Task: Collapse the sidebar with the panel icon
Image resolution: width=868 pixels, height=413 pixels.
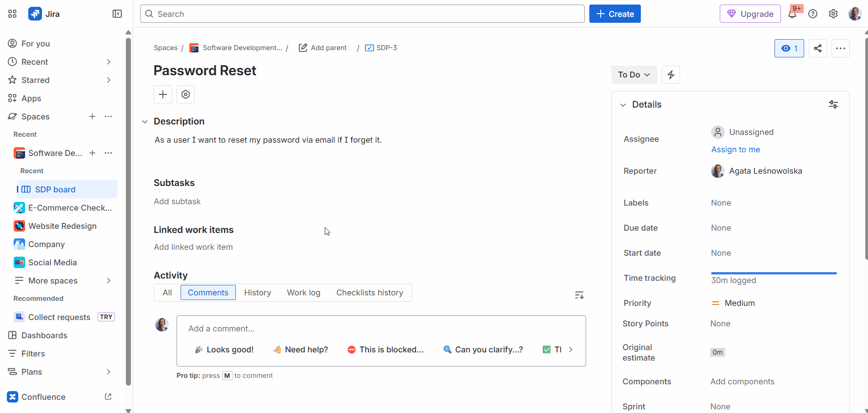Action: click(117, 14)
